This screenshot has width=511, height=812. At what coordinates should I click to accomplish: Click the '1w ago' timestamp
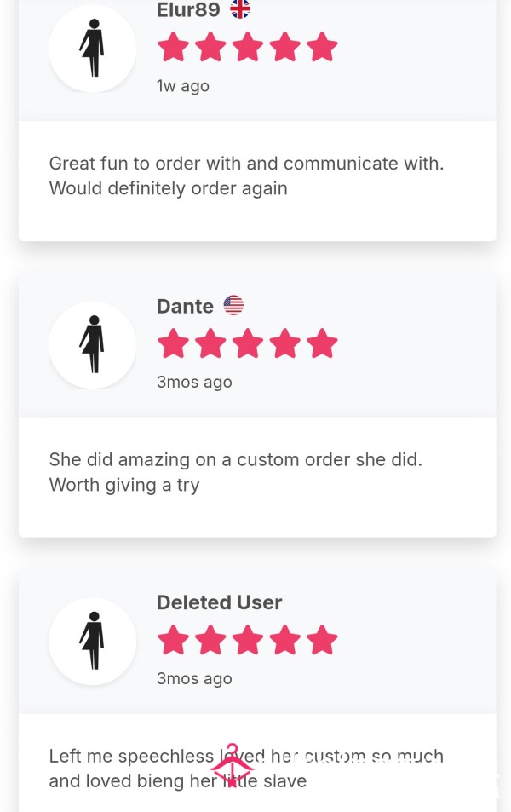coord(183,86)
